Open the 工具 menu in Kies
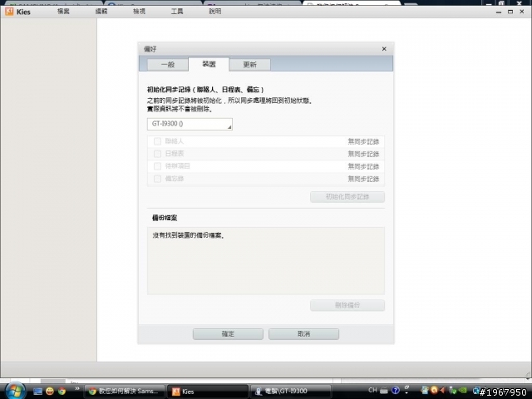Screen dimensions: 532x399 [177, 11]
